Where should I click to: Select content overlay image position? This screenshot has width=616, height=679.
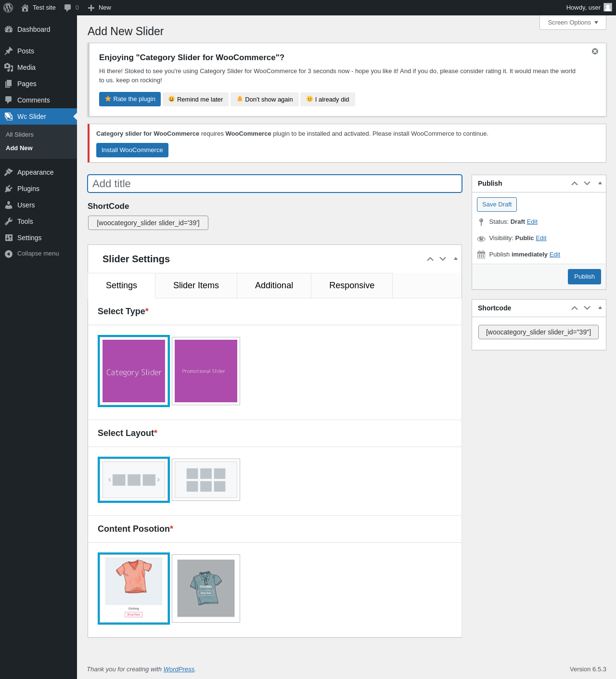206,589
